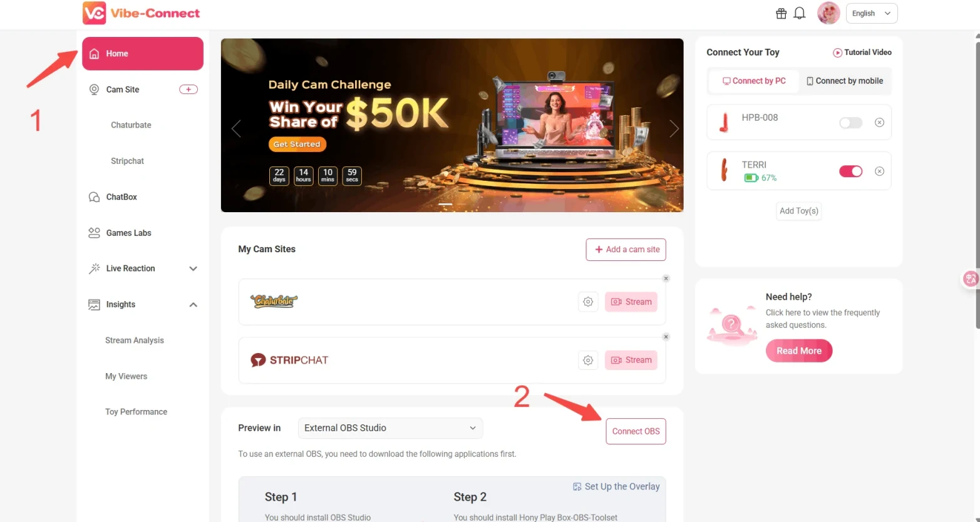This screenshot has height=522, width=980.
Task: Switch to Connect by mobile tab
Action: pos(845,81)
